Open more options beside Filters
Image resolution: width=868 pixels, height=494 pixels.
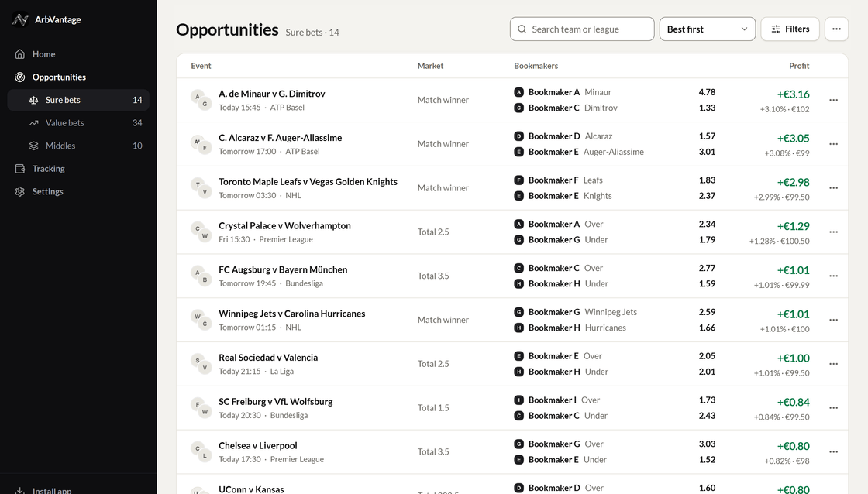[x=836, y=29]
